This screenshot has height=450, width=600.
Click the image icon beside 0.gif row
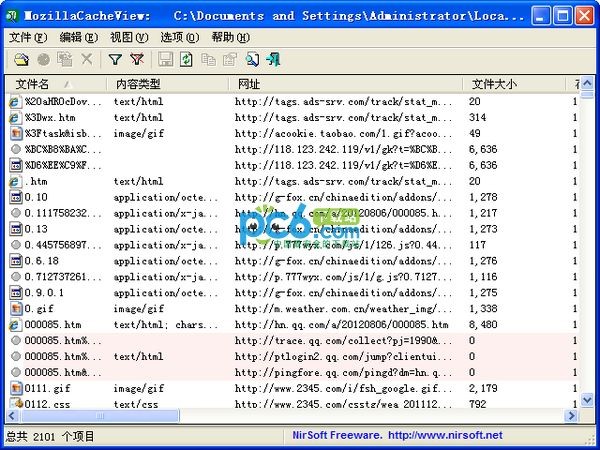[16, 308]
